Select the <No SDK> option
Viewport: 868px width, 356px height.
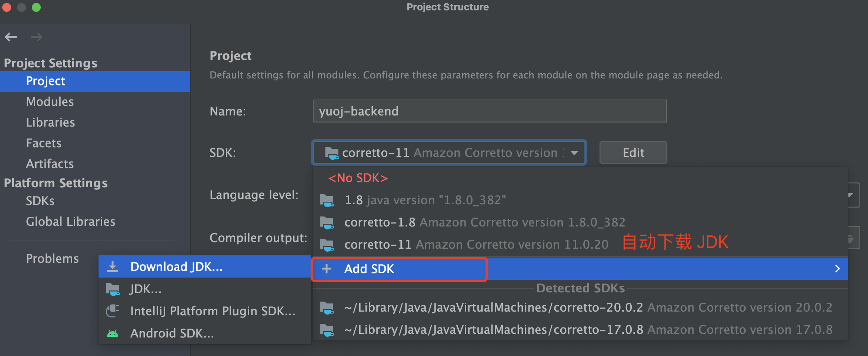pos(358,178)
